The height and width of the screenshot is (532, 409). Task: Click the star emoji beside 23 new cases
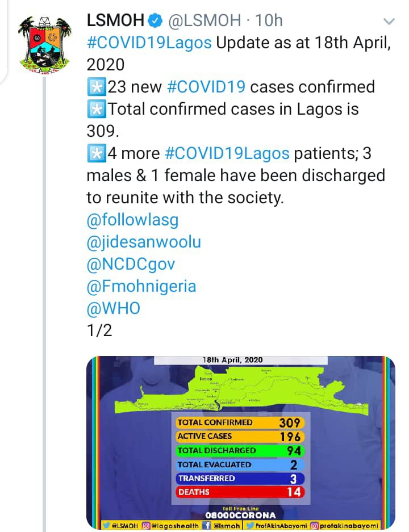pyautogui.click(x=96, y=87)
